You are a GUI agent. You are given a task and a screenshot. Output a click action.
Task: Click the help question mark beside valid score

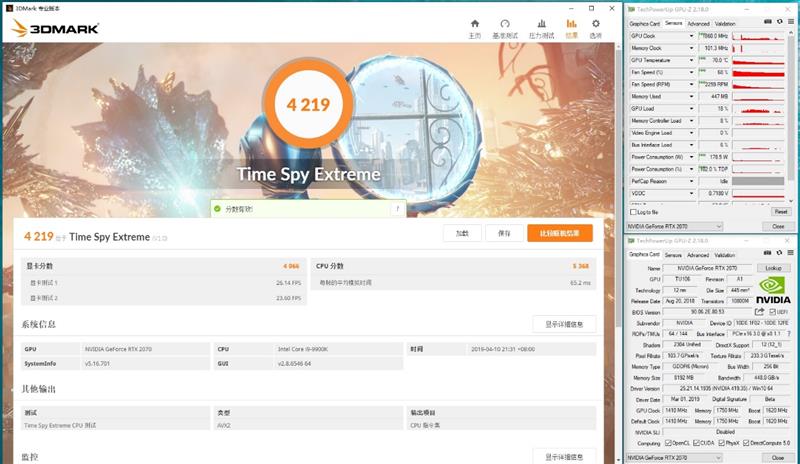(x=397, y=209)
